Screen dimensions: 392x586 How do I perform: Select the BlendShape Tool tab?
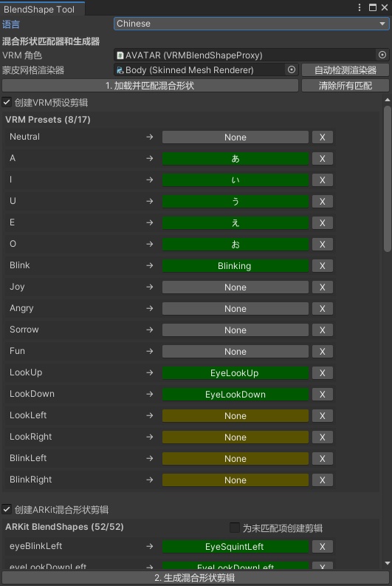point(42,9)
